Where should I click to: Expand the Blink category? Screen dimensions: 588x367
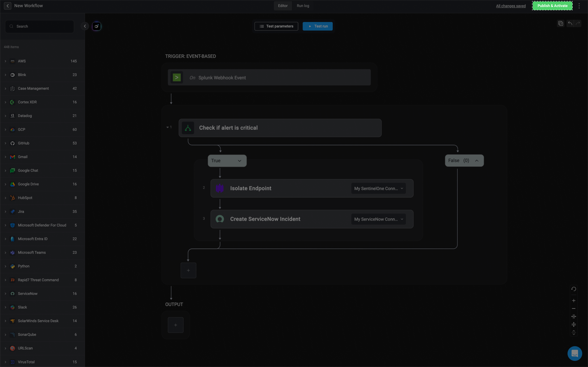(x=5, y=75)
